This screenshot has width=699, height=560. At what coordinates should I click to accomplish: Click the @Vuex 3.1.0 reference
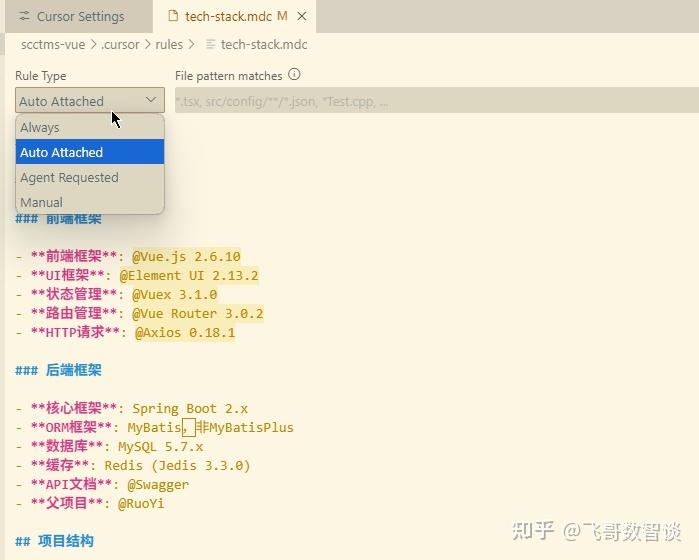(175, 295)
